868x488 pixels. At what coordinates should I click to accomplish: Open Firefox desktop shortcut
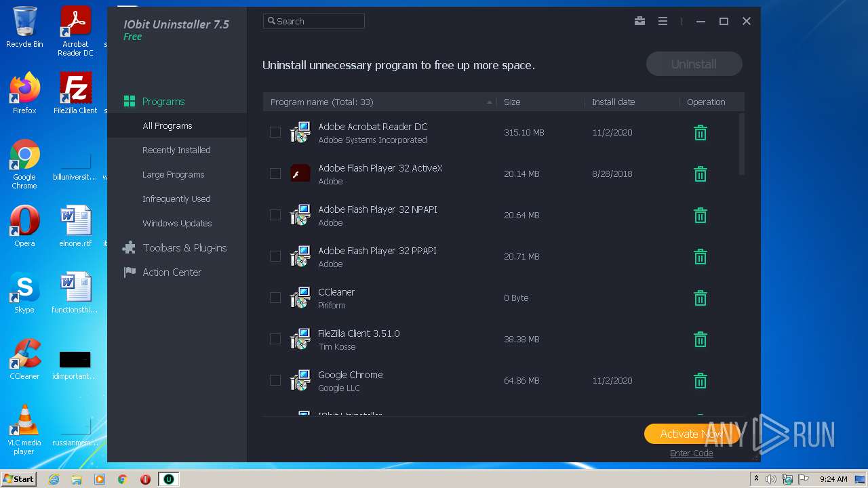(x=24, y=94)
